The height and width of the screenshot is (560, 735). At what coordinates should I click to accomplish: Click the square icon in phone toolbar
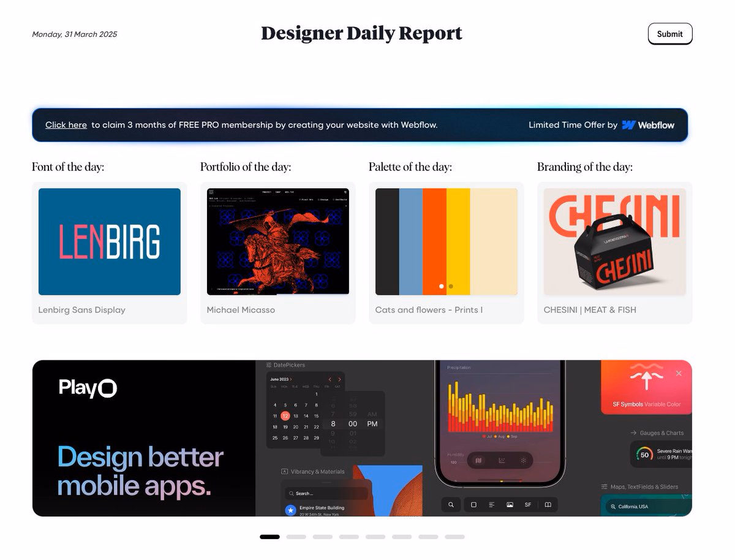tap(473, 505)
